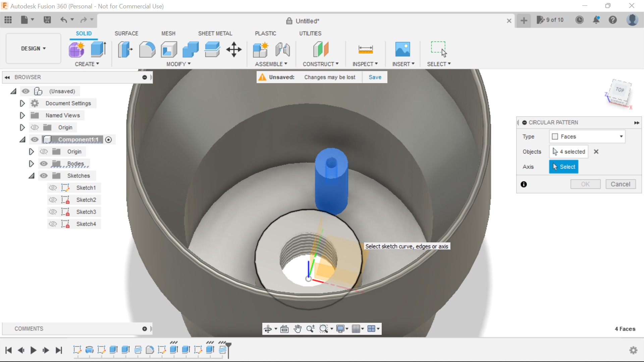This screenshot has height=362, width=644.
Task: Select the Shell tool
Action: [169, 50]
